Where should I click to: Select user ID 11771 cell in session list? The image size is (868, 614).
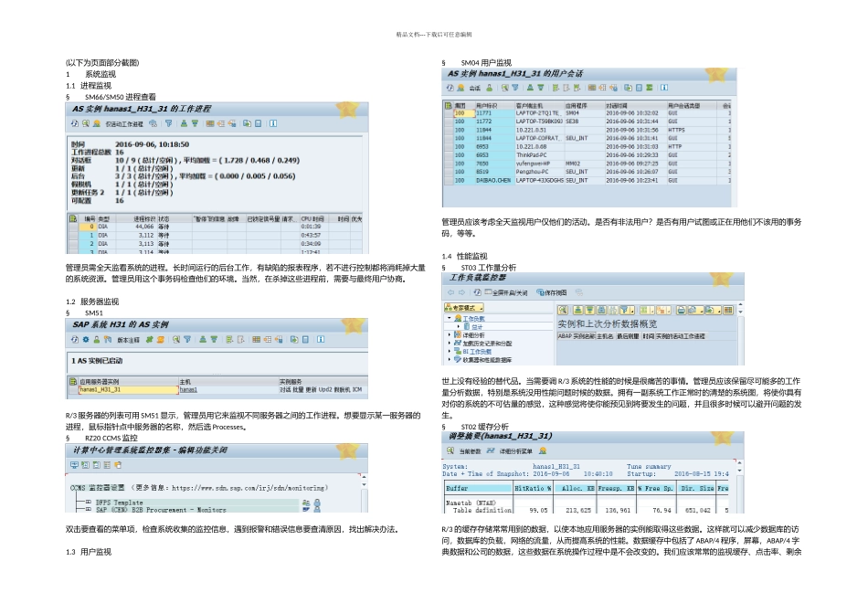pos(494,113)
